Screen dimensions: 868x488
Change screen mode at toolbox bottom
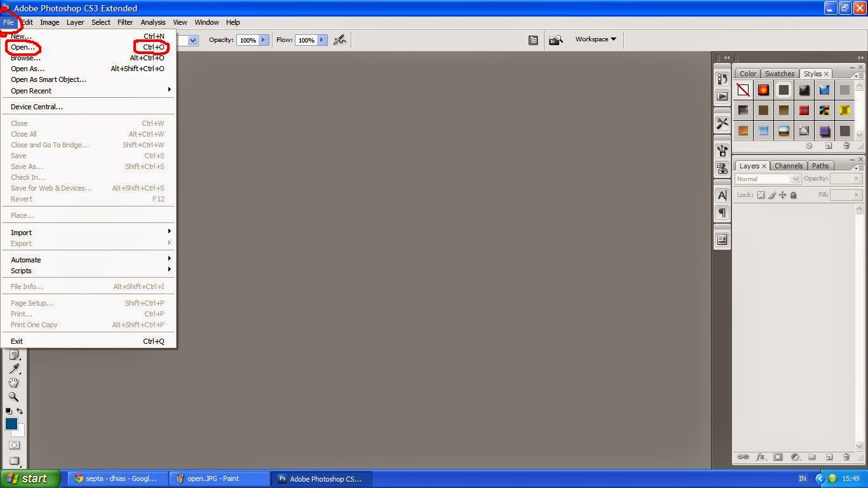pyautogui.click(x=14, y=461)
